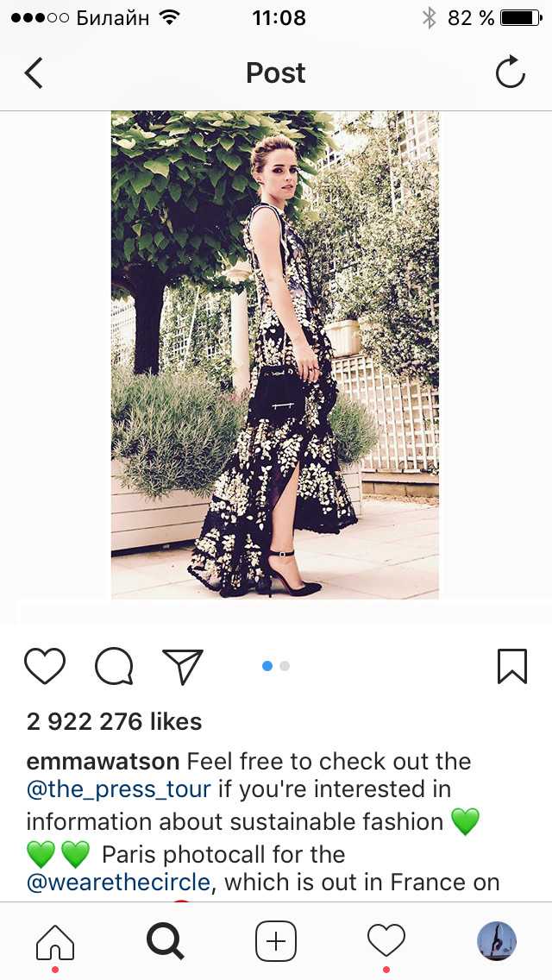Save the post with the bookmark icon

pyautogui.click(x=512, y=666)
